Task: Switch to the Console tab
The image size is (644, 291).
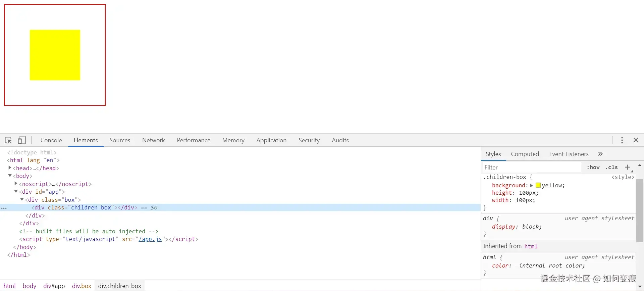Action: click(x=51, y=140)
